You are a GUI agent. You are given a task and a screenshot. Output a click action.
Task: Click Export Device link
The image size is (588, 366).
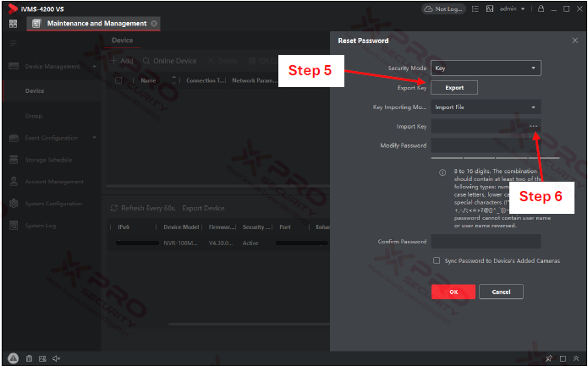[x=203, y=208]
